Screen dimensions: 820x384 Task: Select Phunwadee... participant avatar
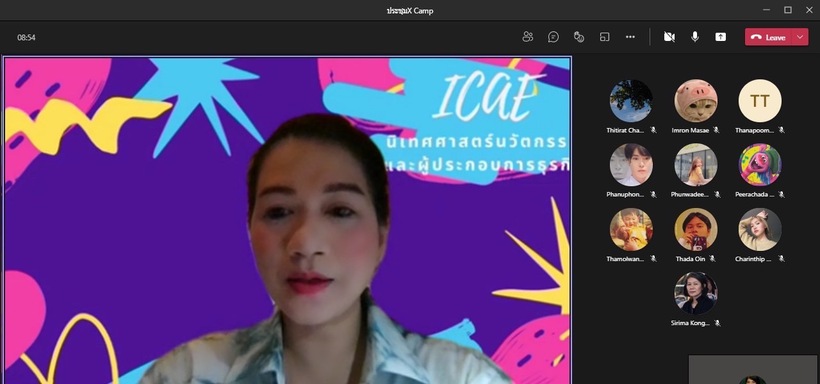pos(696,165)
